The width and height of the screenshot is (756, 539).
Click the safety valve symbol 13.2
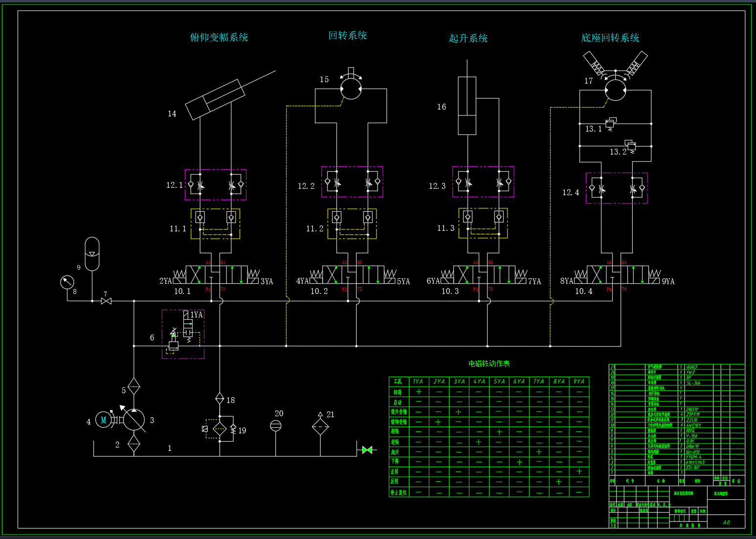pos(631,146)
